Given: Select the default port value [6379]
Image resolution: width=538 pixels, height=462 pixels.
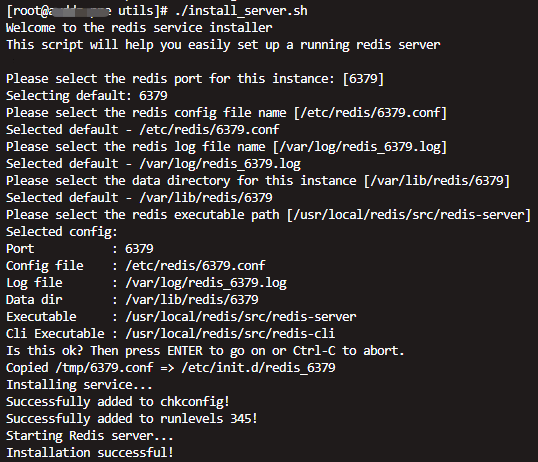Looking at the screenshot, I should tap(363, 79).
